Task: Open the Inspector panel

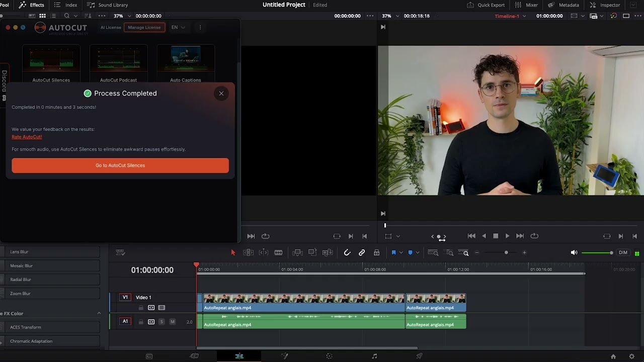Action: point(605,5)
